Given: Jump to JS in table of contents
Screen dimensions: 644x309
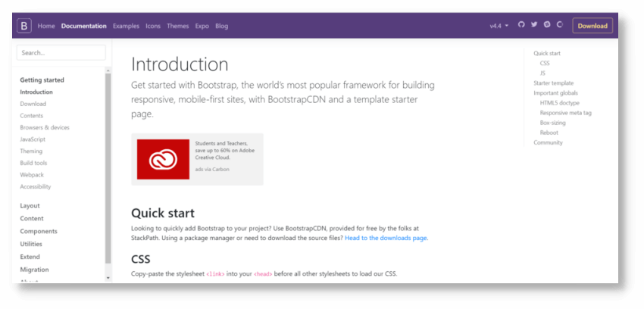Looking at the screenshot, I should 542,73.
